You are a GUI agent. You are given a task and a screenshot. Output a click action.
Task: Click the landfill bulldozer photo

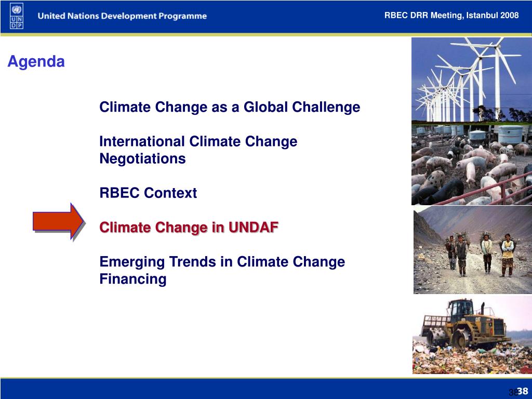point(472,335)
